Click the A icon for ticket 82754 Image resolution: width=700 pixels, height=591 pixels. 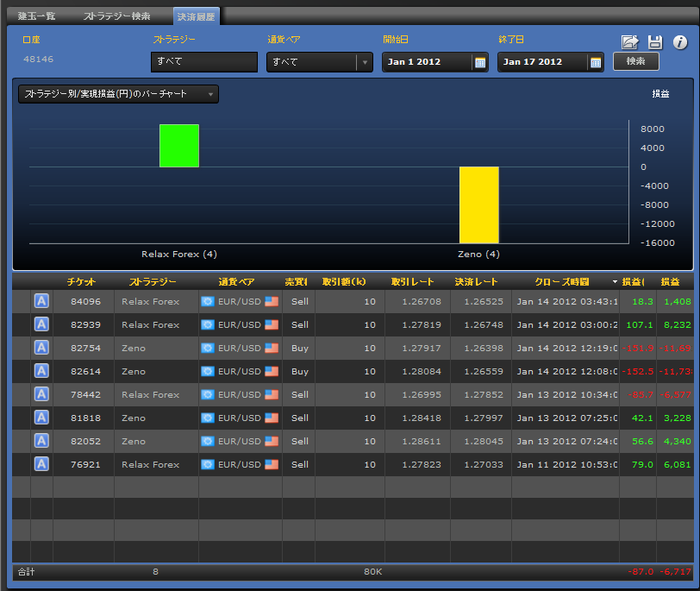click(41, 348)
